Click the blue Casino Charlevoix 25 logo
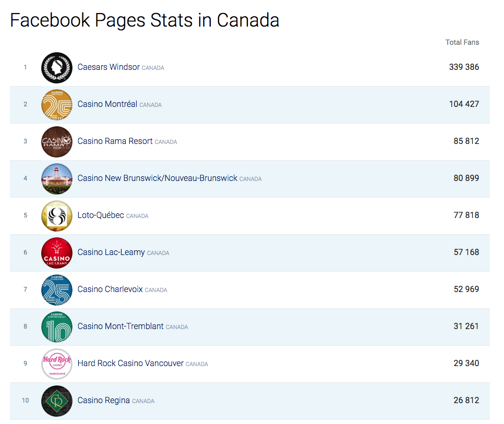This screenshot has height=424, width=504. click(x=57, y=290)
